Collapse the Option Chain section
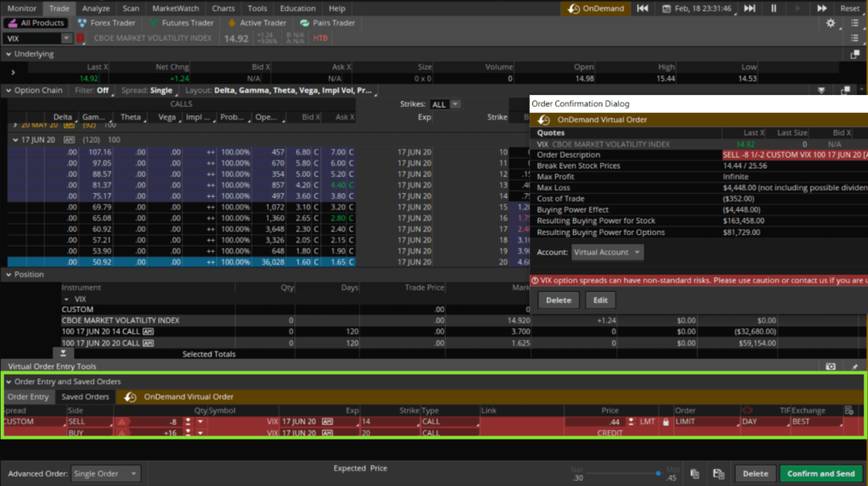The image size is (868, 486). click(8, 90)
